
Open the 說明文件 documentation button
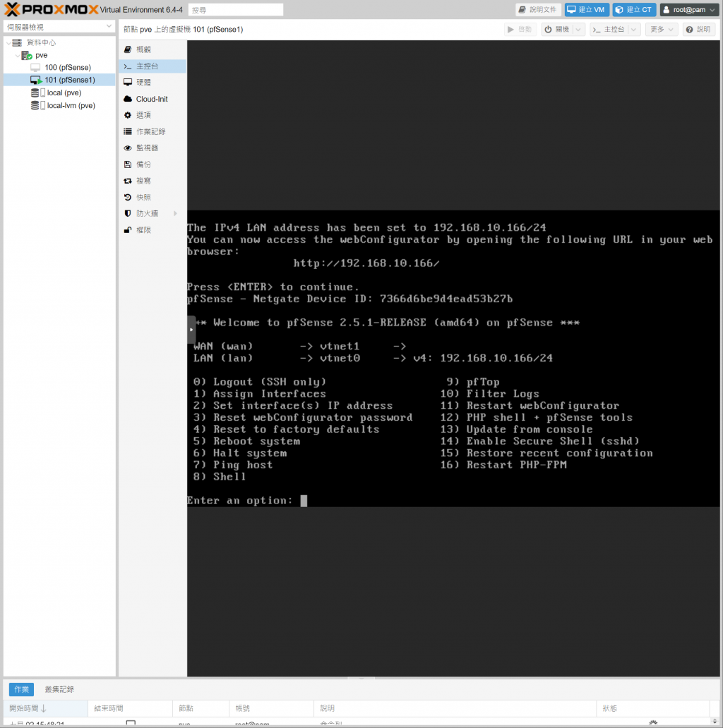tap(538, 10)
